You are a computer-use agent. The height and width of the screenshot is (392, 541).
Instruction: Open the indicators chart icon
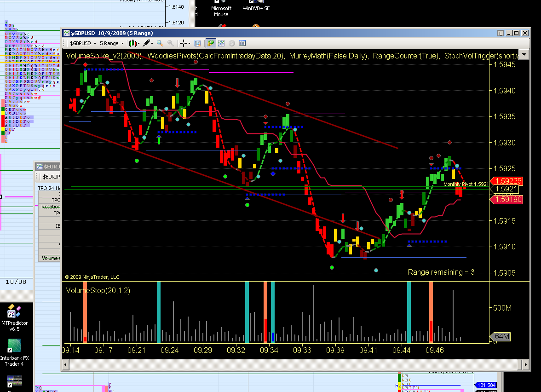click(221, 43)
